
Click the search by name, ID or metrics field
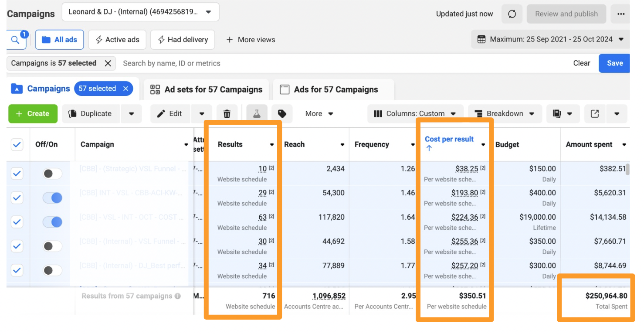pos(344,63)
